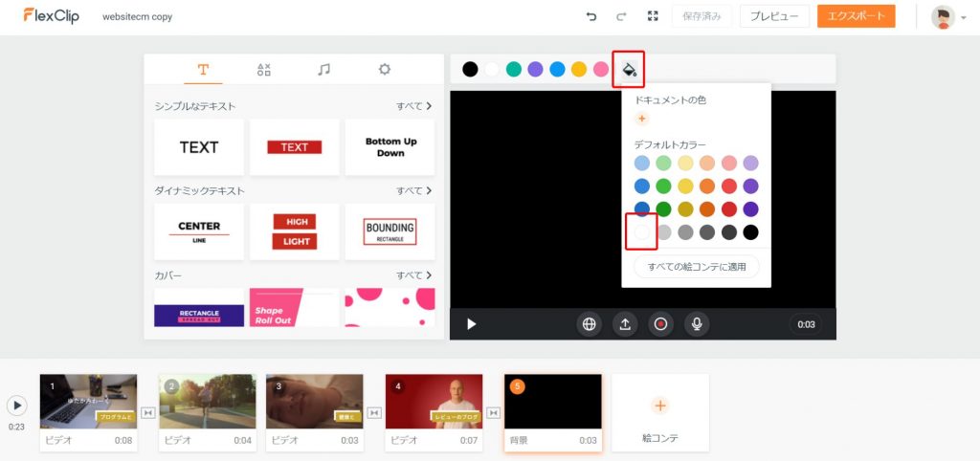The width and height of the screenshot is (980, 461).
Task: Start recording with the red record icon
Action: pos(660,324)
